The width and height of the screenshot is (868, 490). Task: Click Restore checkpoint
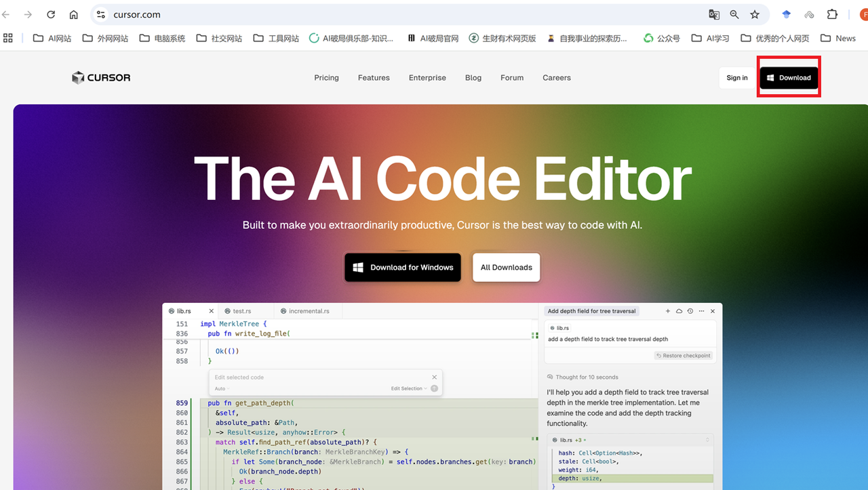(x=684, y=356)
